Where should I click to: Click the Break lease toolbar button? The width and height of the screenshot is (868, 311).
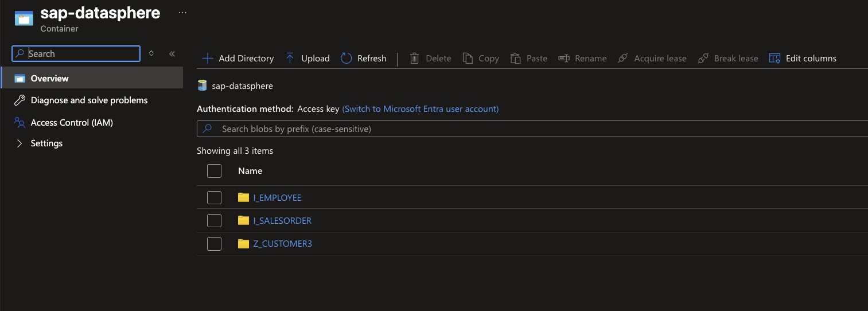(728, 59)
